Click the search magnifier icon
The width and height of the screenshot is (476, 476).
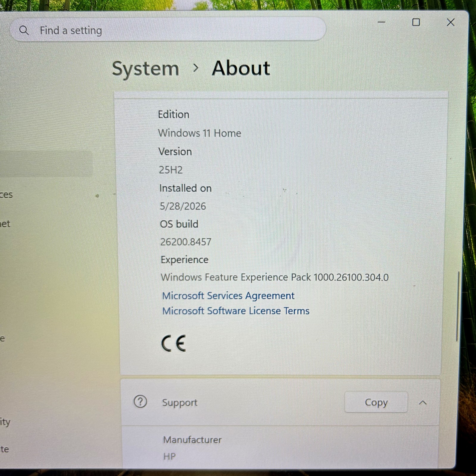(24, 30)
